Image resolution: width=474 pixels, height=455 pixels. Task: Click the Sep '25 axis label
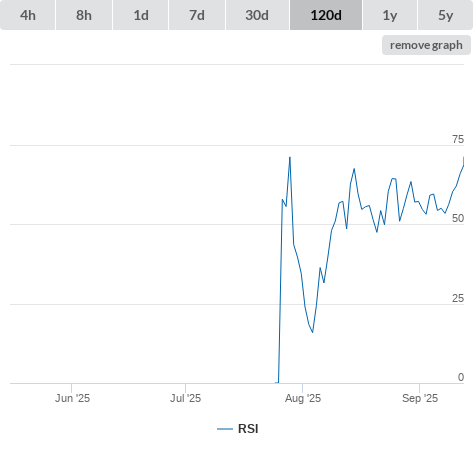(x=420, y=398)
